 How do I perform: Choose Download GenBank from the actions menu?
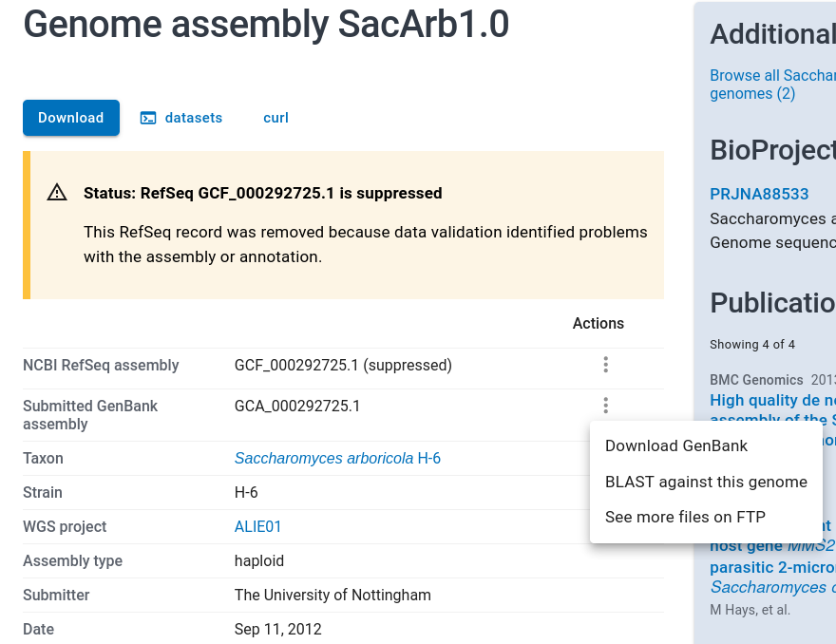[676, 445]
